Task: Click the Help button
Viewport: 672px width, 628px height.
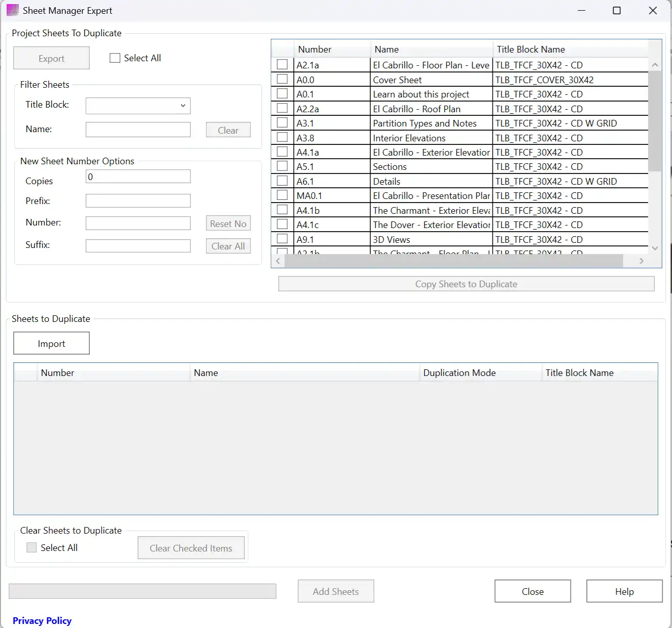Action: (x=624, y=591)
